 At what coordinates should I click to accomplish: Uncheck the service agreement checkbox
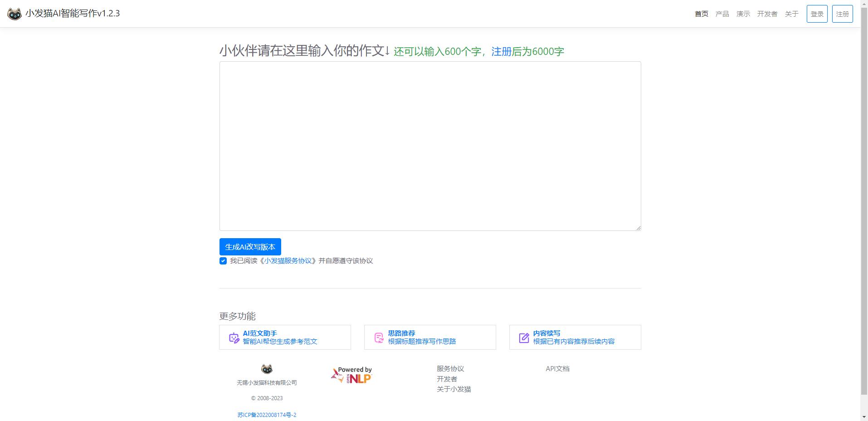point(223,261)
